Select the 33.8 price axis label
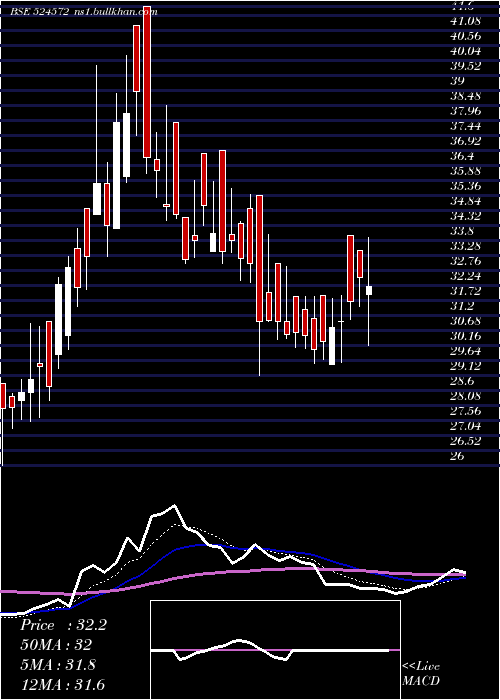Image resolution: width=500 pixels, height=700 pixels. (x=462, y=231)
